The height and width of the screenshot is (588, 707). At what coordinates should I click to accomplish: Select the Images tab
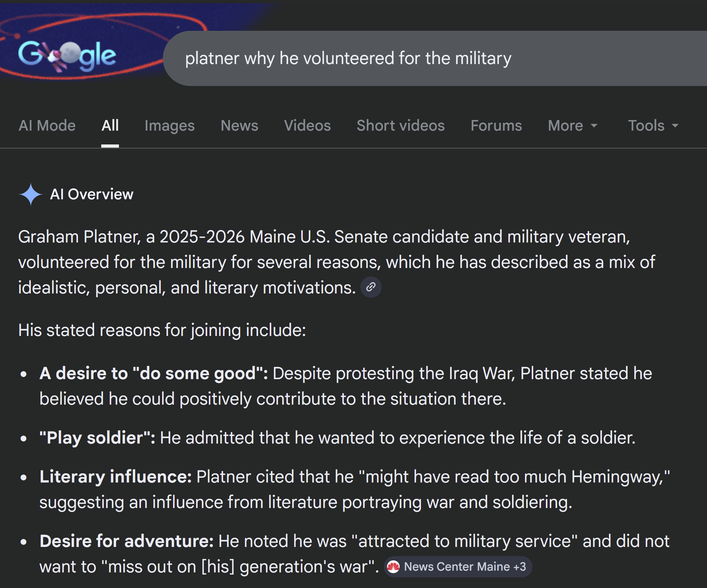tap(170, 126)
